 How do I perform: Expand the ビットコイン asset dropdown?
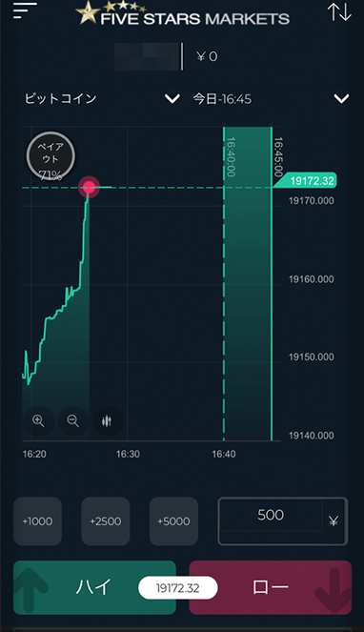click(x=172, y=99)
